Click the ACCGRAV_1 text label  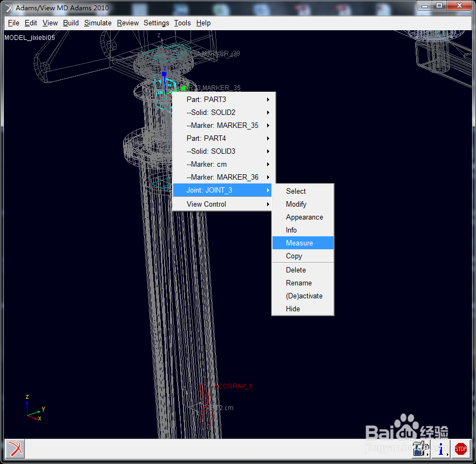[233, 386]
